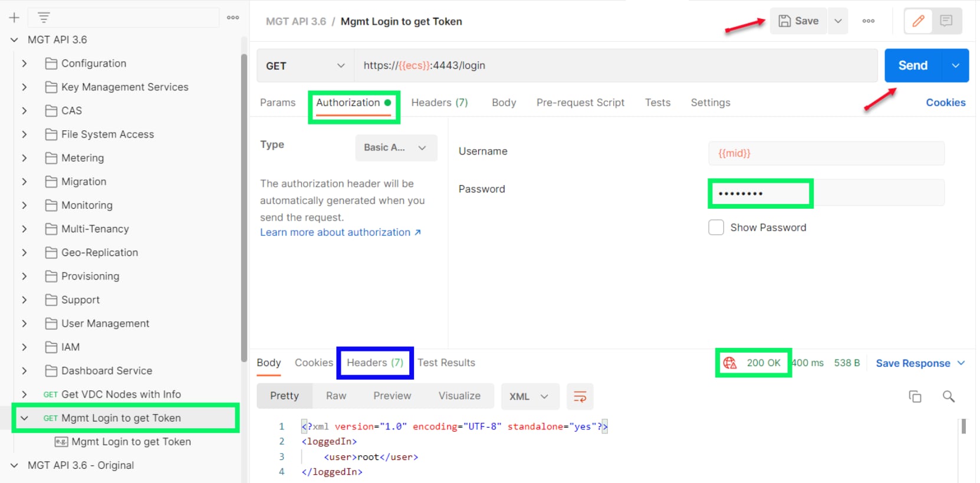Switch to edit mode pencil icon

coord(918,21)
